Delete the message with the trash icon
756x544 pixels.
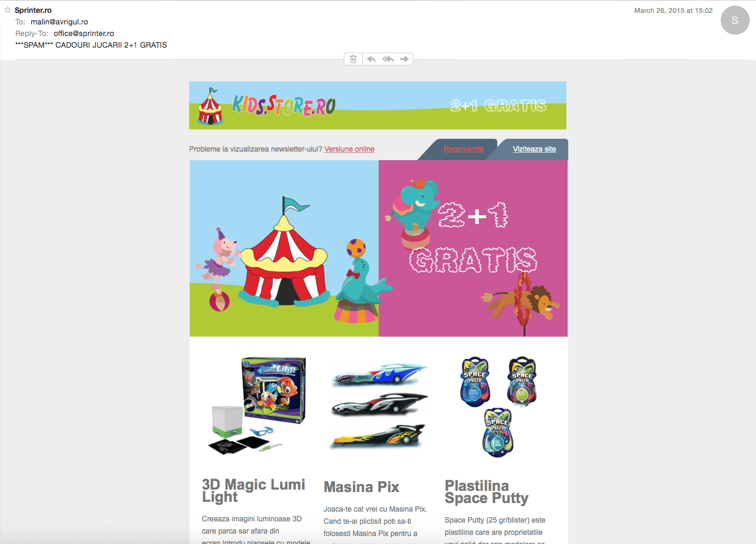pyautogui.click(x=354, y=59)
